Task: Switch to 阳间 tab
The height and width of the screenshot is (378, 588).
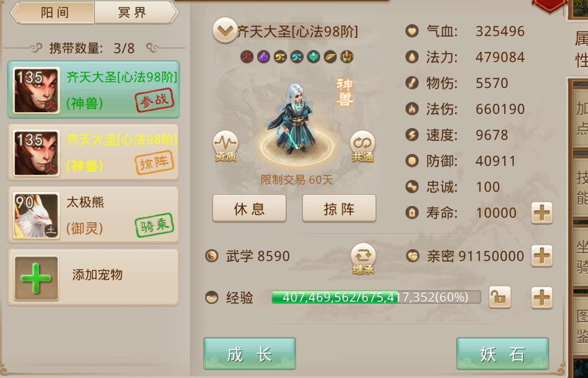Action: (x=54, y=13)
